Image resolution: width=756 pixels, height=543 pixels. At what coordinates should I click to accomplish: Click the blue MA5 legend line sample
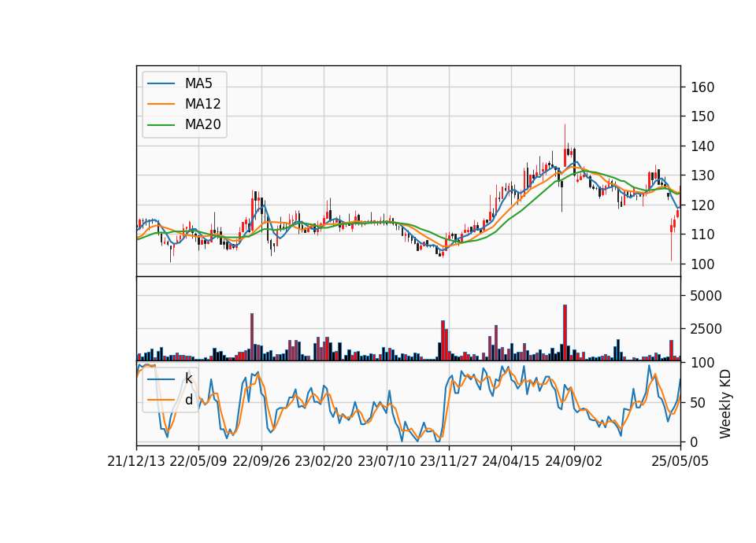click(161, 84)
